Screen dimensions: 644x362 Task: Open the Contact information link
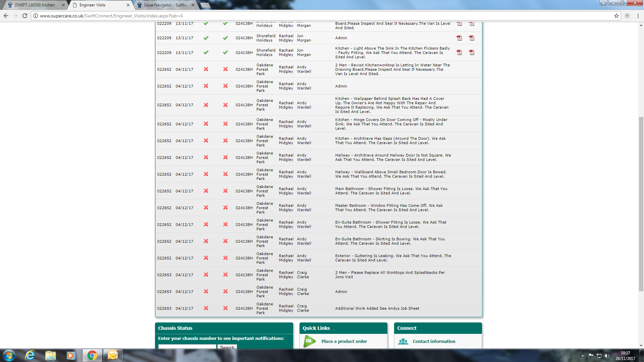click(434, 341)
